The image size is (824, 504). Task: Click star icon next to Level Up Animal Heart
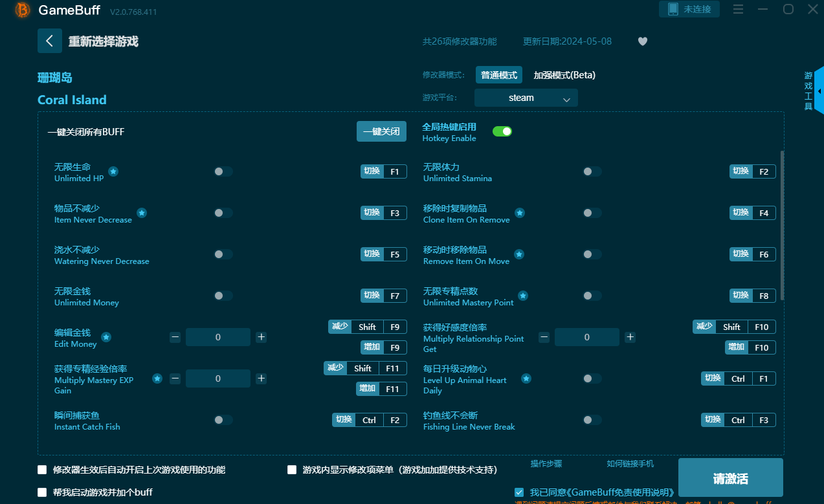tap(527, 378)
